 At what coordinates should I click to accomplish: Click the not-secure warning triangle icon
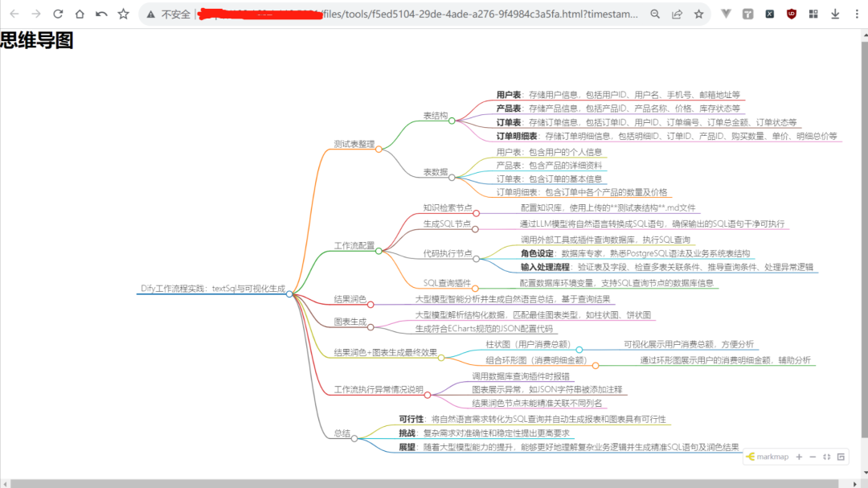point(150,14)
